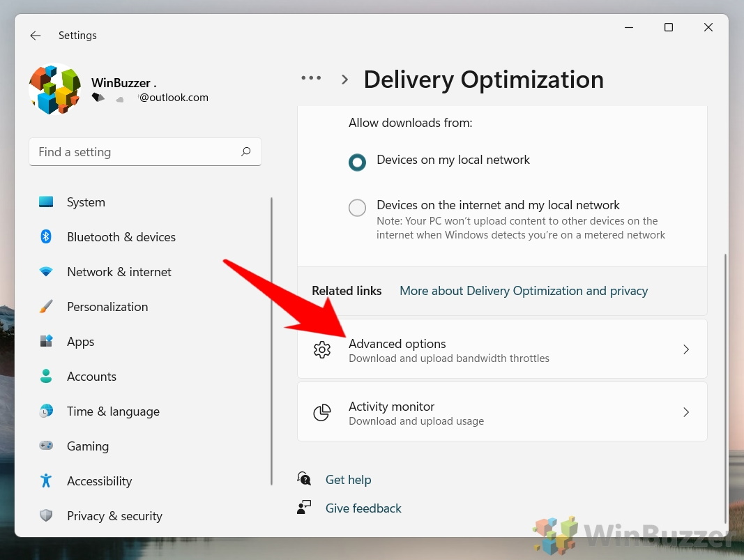Image resolution: width=744 pixels, height=560 pixels.
Task: Go to Personalization settings
Action: coord(107,306)
